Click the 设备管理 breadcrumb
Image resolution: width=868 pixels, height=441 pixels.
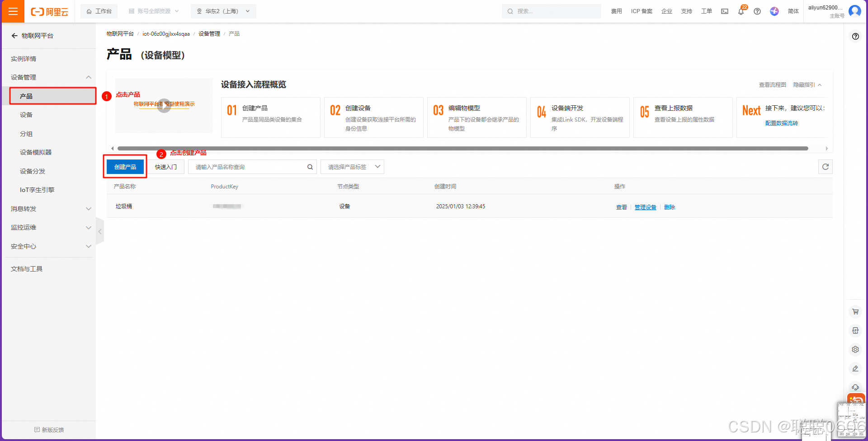209,34
